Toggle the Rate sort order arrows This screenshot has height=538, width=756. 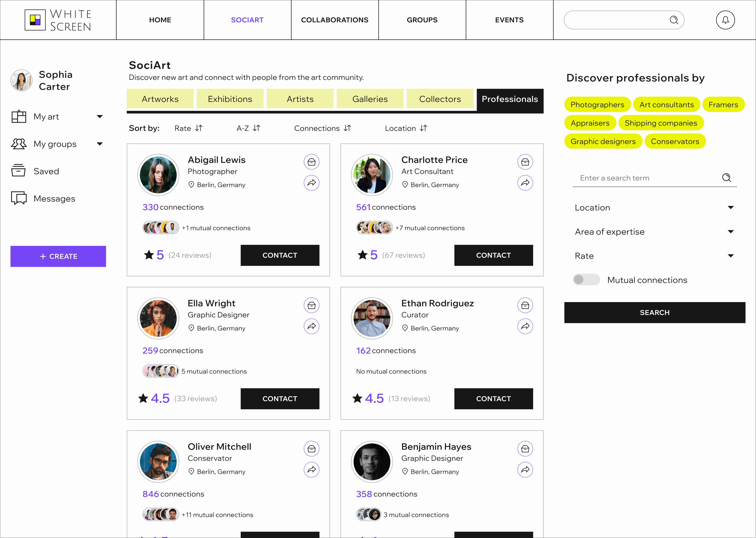pos(199,128)
